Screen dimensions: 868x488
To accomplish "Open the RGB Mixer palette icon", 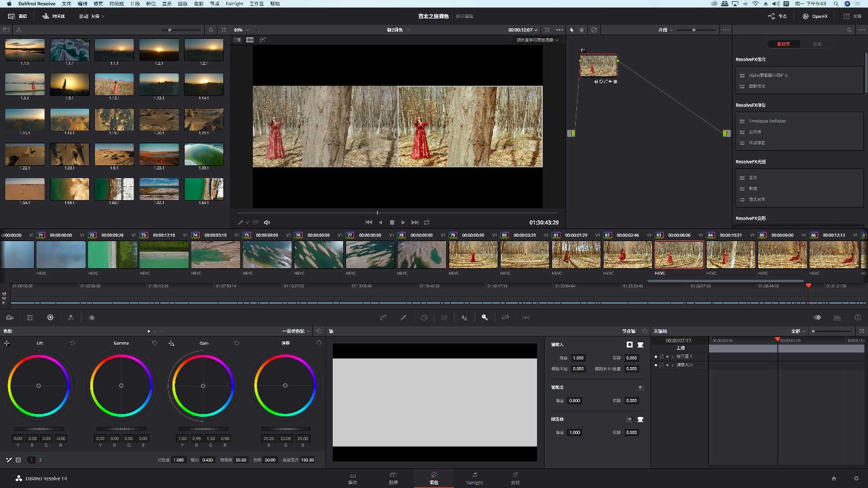I will click(71, 317).
